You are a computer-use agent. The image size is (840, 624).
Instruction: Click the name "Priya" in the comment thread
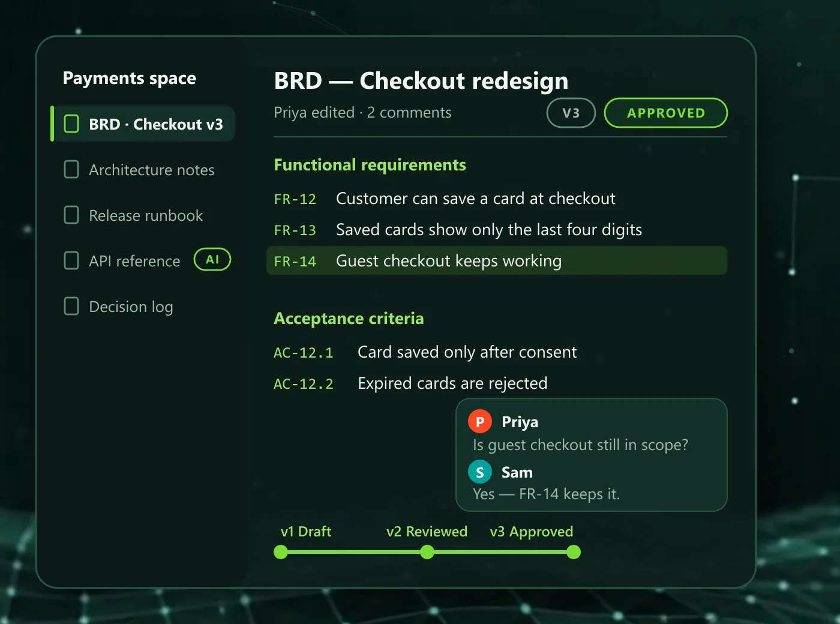(520, 422)
